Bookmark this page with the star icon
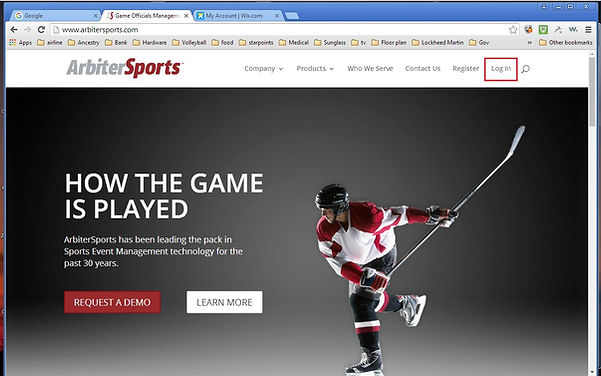 [x=513, y=30]
